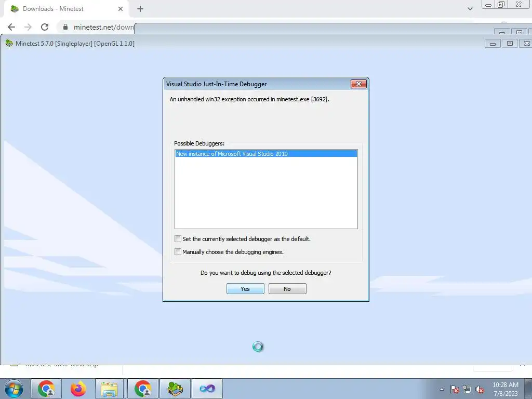Image resolution: width=532 pixels, height=399 pixels.
Task: Click the Minetest window title bar icon
Action: [x=9, y=44]
